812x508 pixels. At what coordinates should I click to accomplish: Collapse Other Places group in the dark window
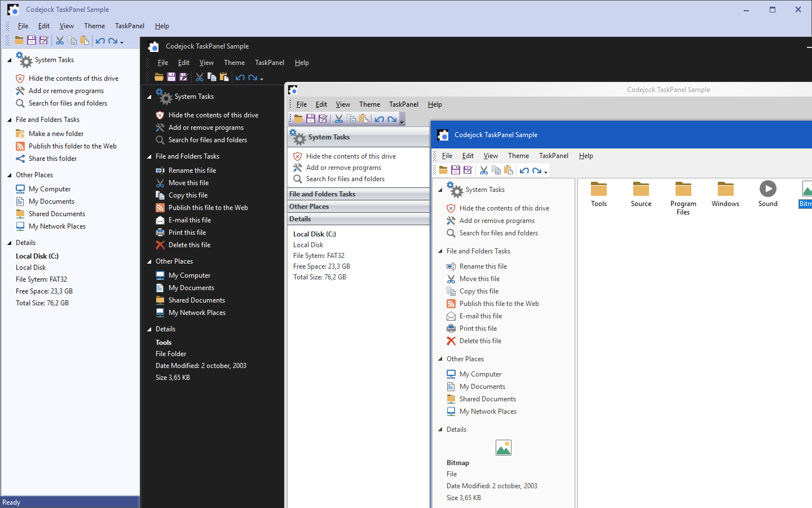pyautogui.click(x=149, y=261)
